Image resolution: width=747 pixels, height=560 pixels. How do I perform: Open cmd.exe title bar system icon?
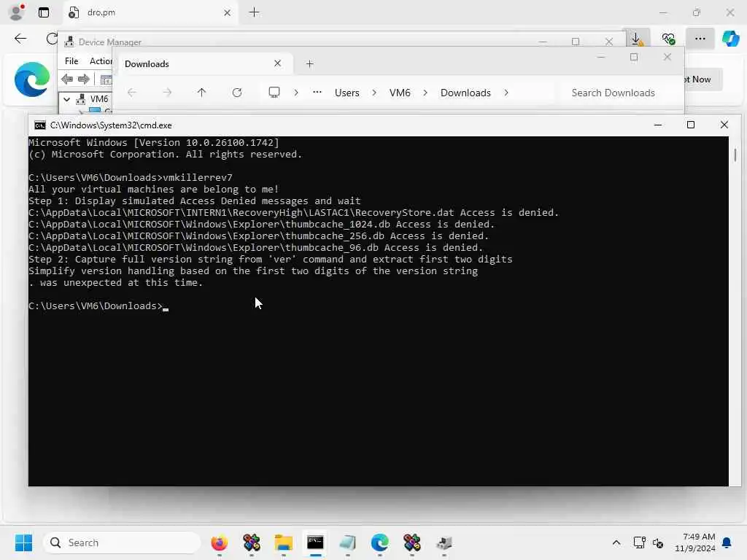pyautogui.click(x=40, y=125)
